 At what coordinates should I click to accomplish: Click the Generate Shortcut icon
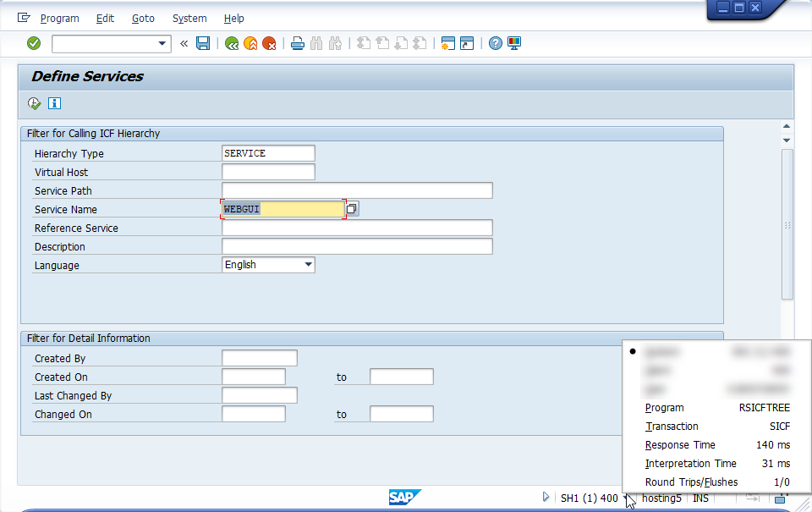(467, 43)
